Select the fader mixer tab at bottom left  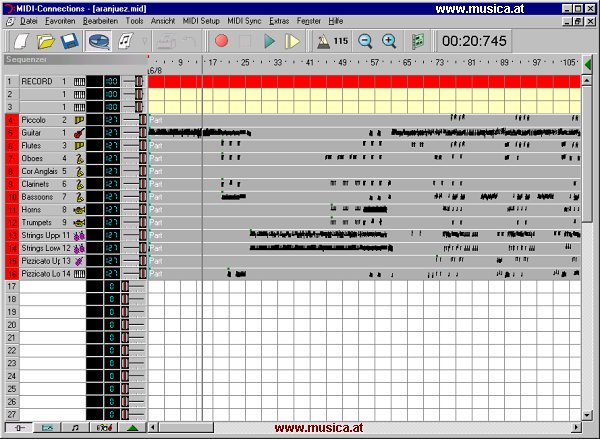tap(19, 428)
